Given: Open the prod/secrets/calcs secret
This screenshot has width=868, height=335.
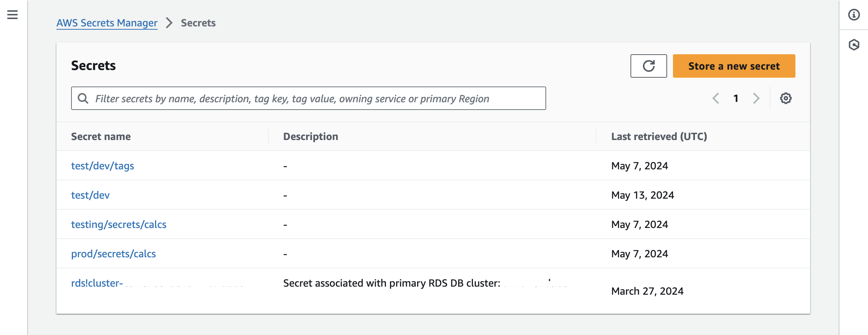Looking at the screenshot, I should (114, 253).
